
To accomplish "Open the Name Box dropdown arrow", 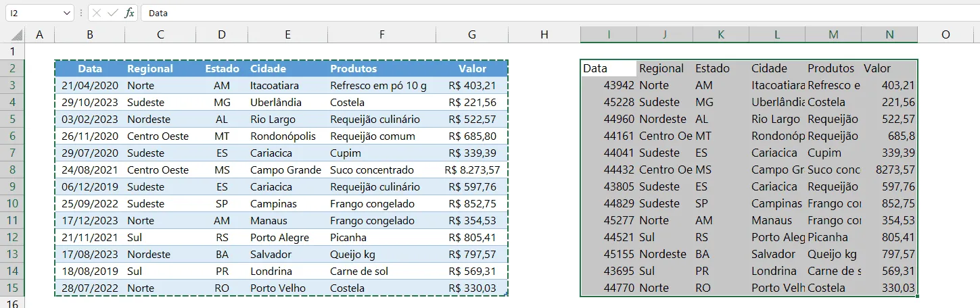I will tap(66, 13).
